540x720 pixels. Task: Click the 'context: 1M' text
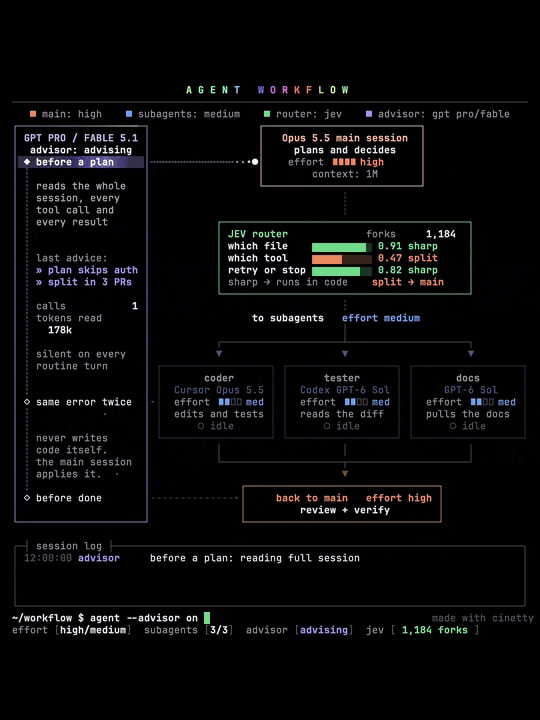point(345,174)
